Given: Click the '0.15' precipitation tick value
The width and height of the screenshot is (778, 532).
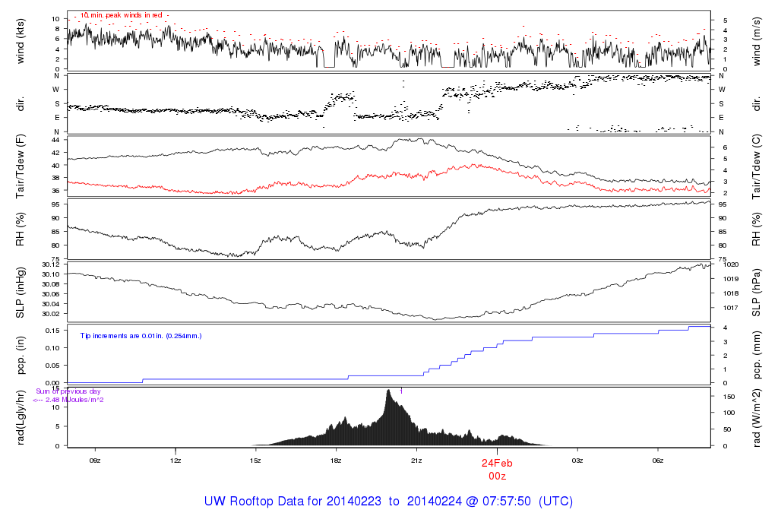Looking at the screenshot, I should coord(52,331).
